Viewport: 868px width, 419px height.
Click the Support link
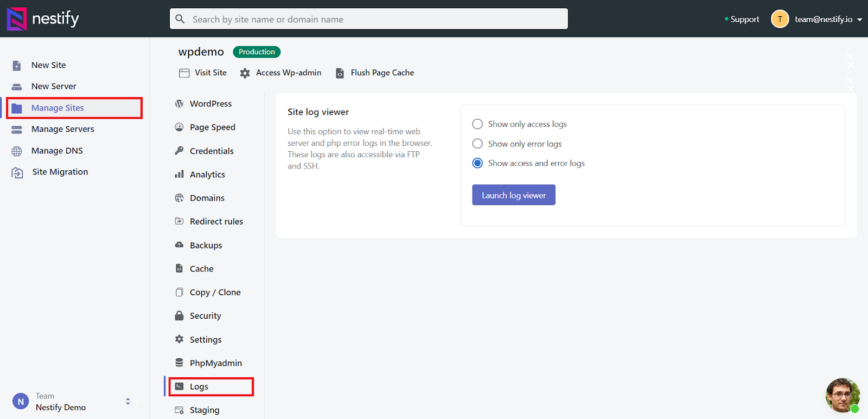(744, 19)
